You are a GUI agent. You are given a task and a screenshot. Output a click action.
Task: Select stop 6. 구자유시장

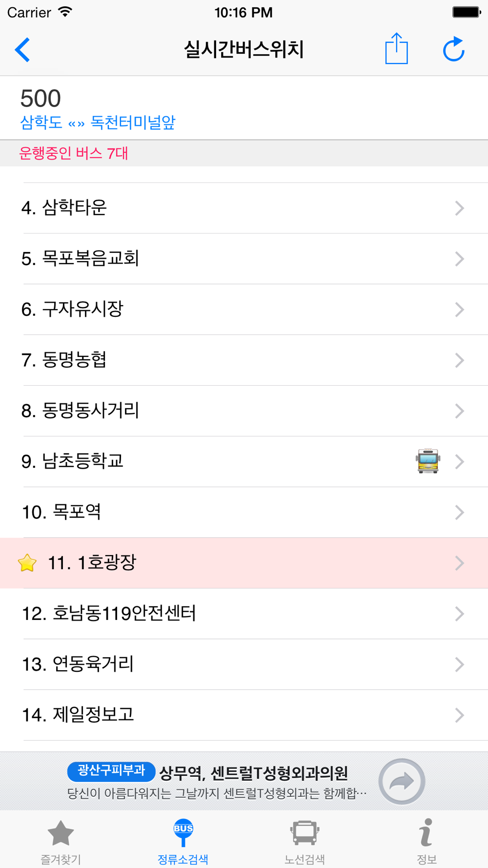[x=244, y=310]
